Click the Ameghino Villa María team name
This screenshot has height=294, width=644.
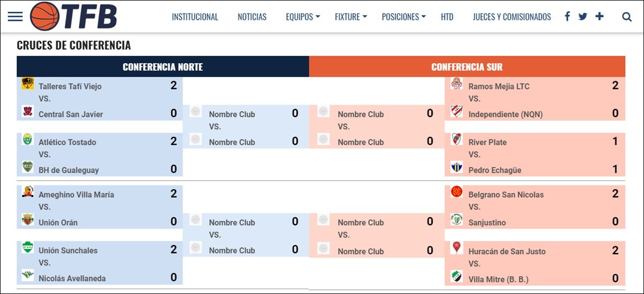(76, 195)
